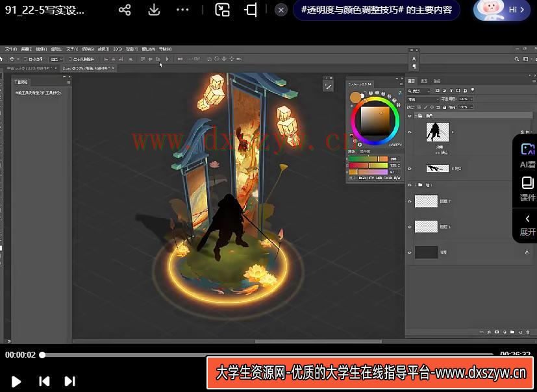
Task: Click lock image pixels brush icon
Action: click(426, 107)
